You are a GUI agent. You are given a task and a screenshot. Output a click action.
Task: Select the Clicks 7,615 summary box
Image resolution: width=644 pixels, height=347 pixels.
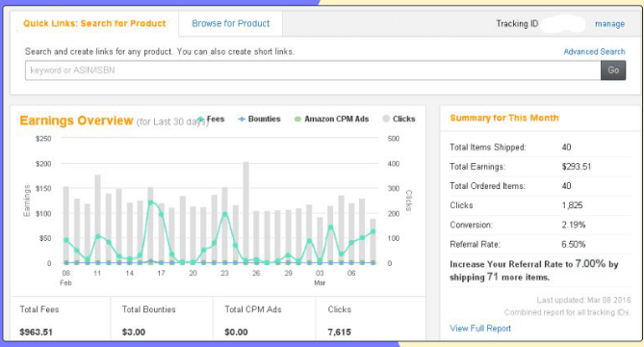point(371,319)
